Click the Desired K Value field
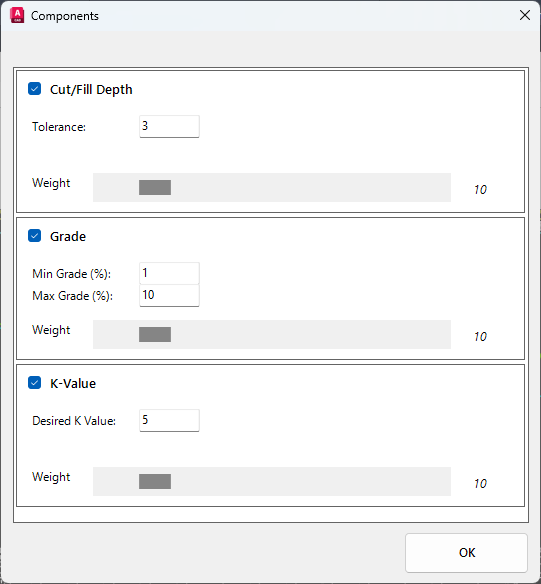This screenshot has width=541, height=584. pos(169,420)
